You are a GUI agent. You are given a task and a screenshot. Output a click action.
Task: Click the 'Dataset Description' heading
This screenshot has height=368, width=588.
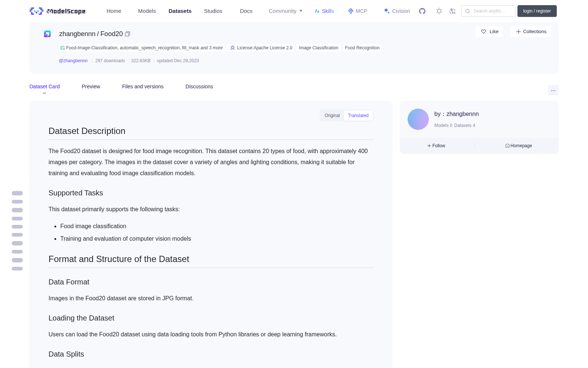[x=87, y=131]
